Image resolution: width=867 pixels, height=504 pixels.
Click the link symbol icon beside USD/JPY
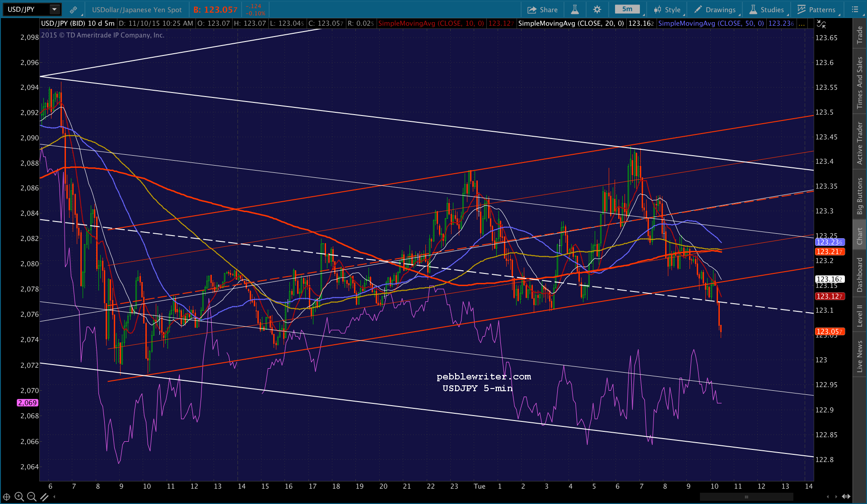[x=73, y=9]
